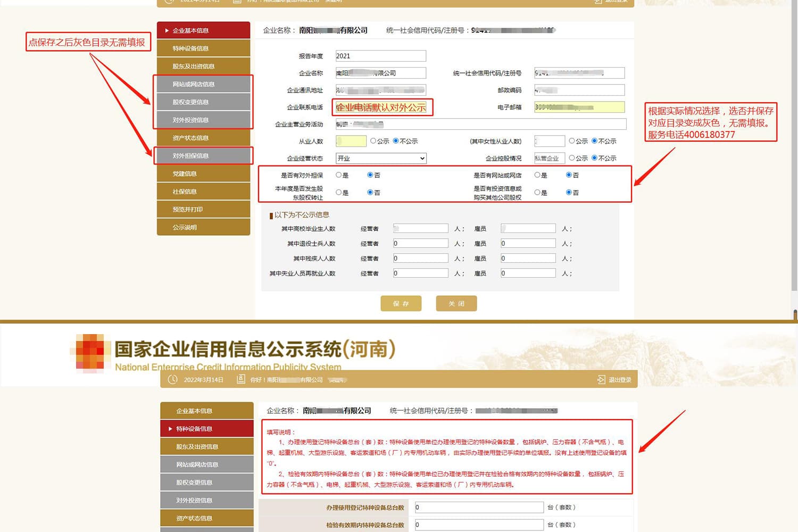Select '是' for 本年度是否发生股东股权转让
Image resolution: width=798 pixels, height=532 pixels.
339,193
